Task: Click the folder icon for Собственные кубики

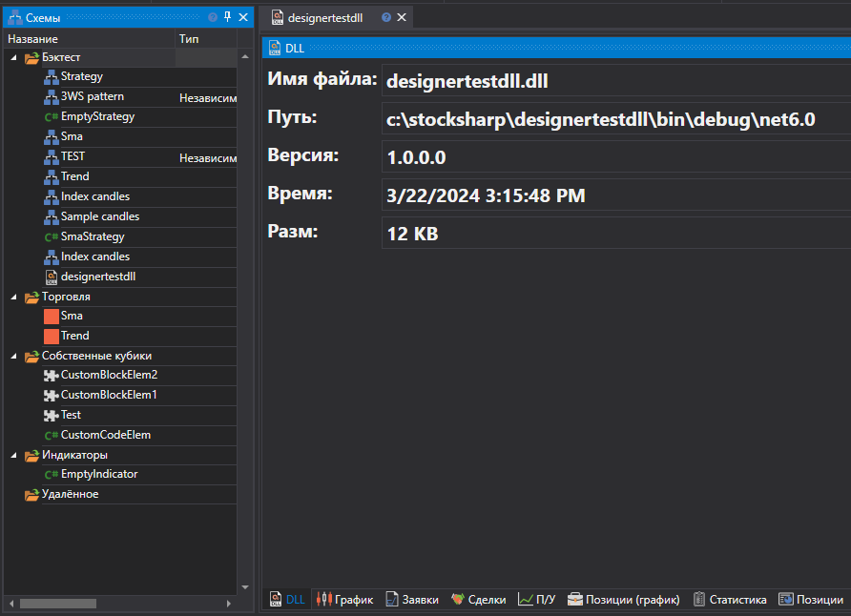Action: [32, 357]
